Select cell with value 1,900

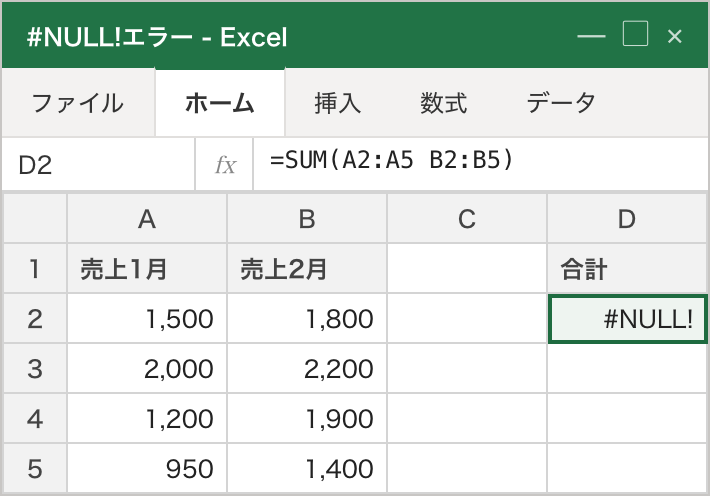coord(307,418)
